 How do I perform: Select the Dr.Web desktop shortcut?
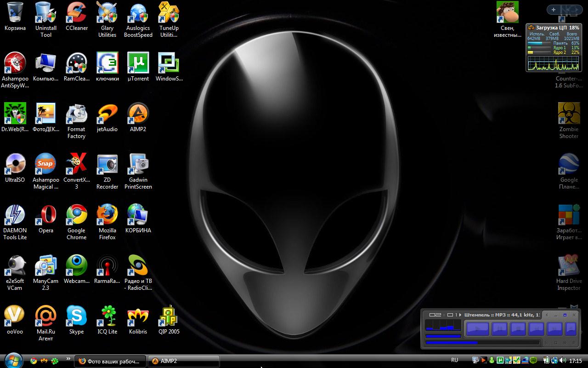[x=15, y=118]
